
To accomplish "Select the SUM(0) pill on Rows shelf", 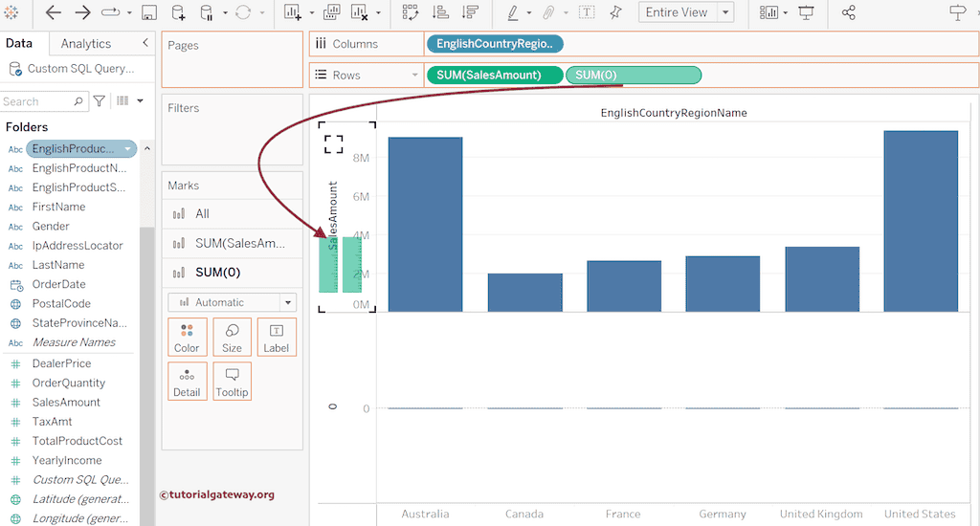I will pyautogui.click(x=634, y=75).
